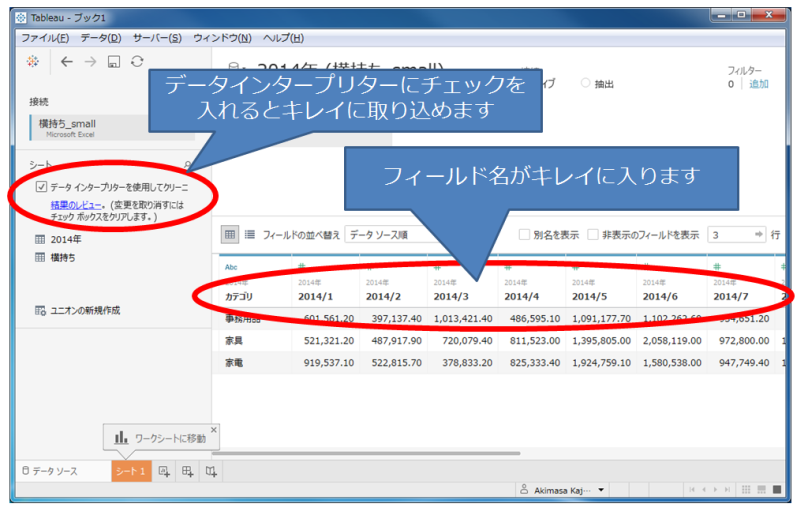Screen dimensions: 800x511
Task: Click the cell value 1,924,759.10
Action: coord(601,363)
